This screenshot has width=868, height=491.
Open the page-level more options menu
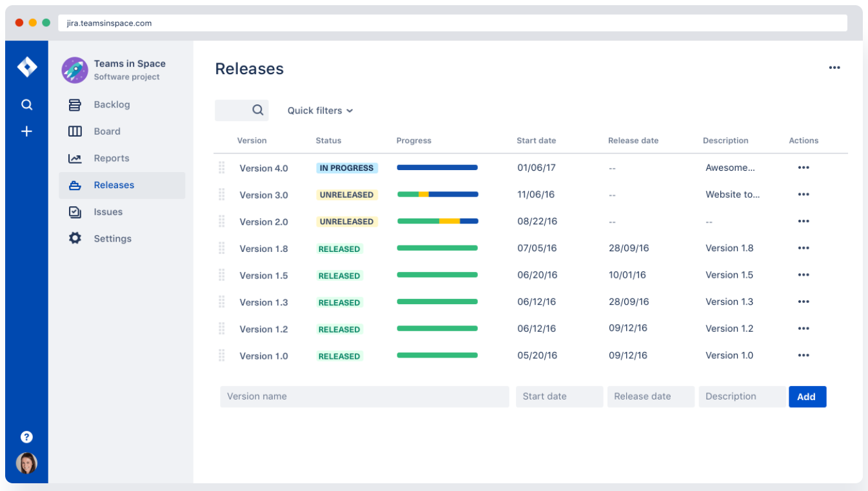click(834, 68)
